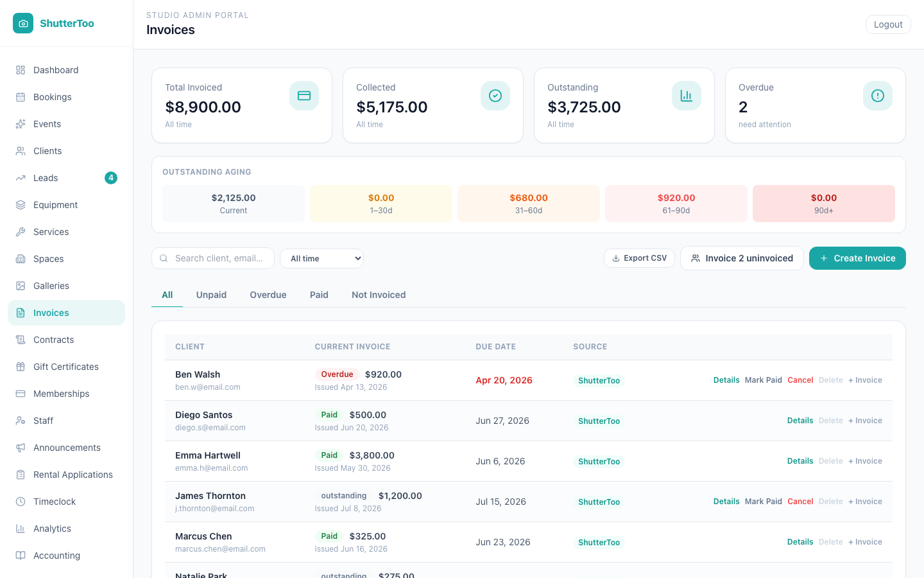Click Invoice 2 uninvoiced button
The image size is (924, 578).
click(742, 258)
